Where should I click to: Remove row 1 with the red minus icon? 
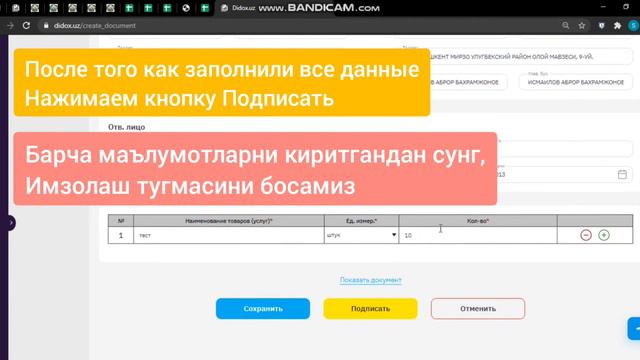point(586,235)
